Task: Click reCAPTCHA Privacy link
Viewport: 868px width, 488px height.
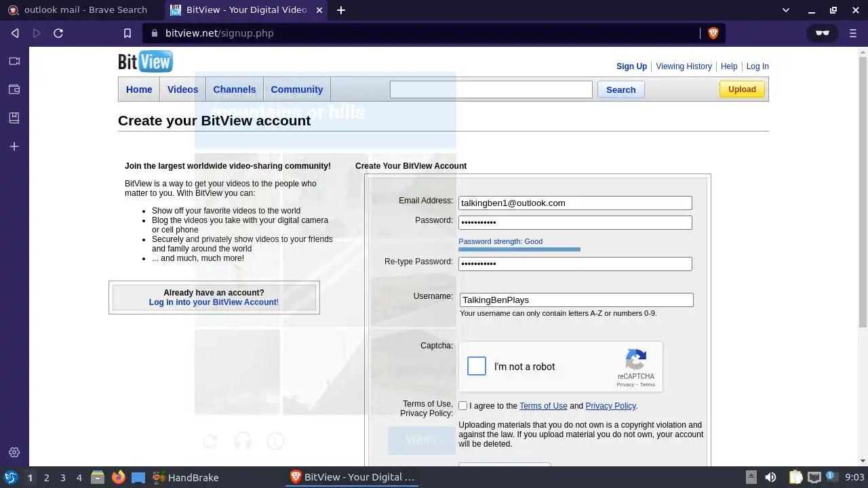Action: [x=625, y=385]
